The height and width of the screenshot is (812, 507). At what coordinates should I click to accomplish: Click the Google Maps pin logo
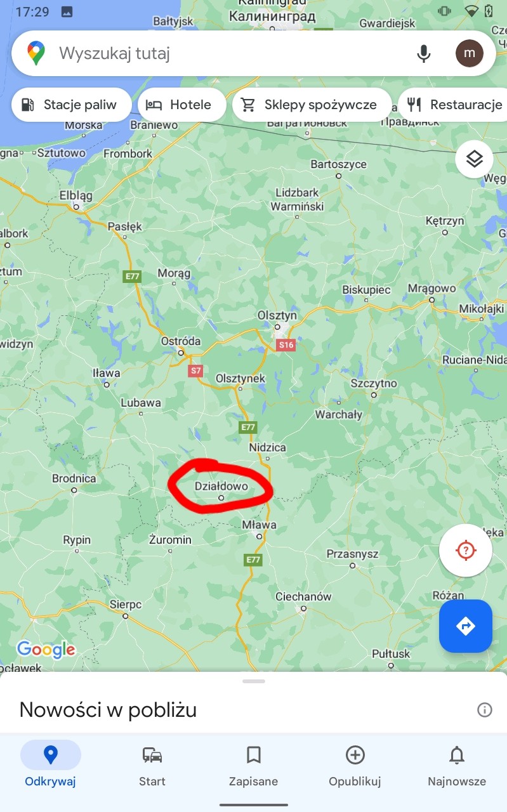[36, 53]
